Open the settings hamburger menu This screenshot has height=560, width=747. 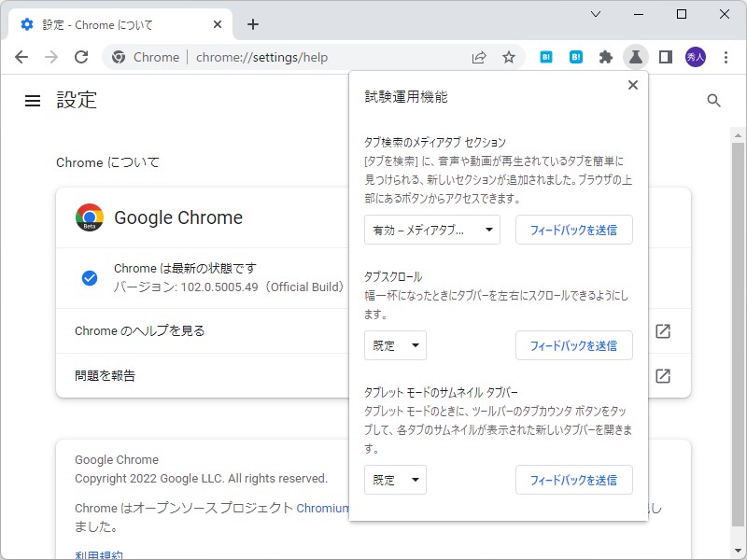[x=33, y=101]
